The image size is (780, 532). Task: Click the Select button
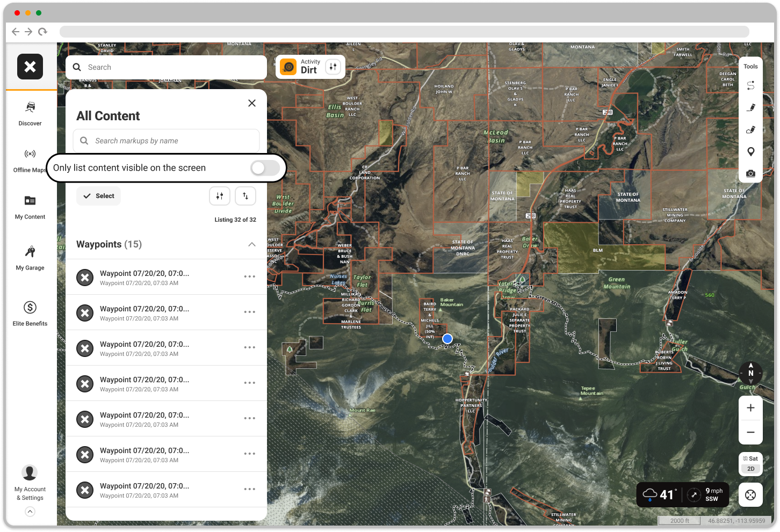(x=98, y=196)
